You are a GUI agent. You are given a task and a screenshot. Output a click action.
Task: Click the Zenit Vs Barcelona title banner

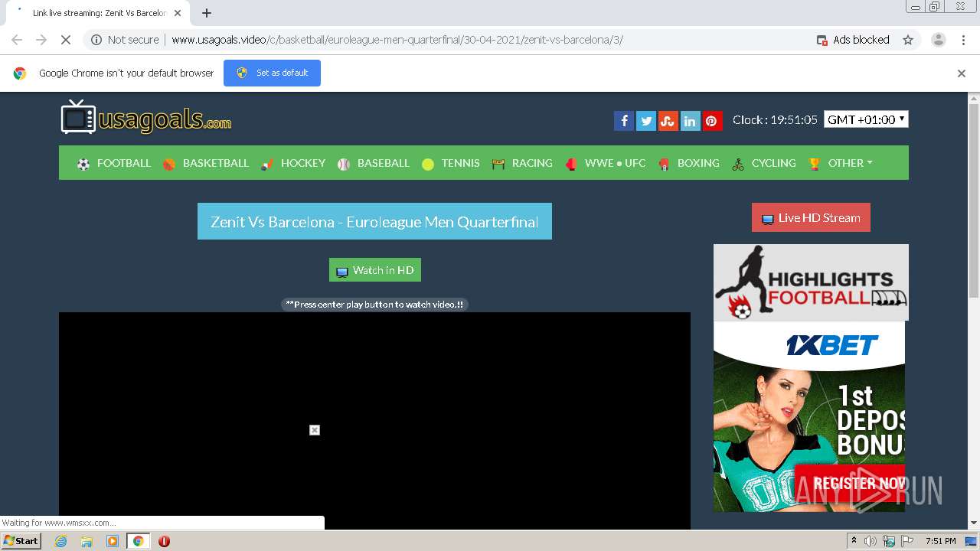pos(374,221)
